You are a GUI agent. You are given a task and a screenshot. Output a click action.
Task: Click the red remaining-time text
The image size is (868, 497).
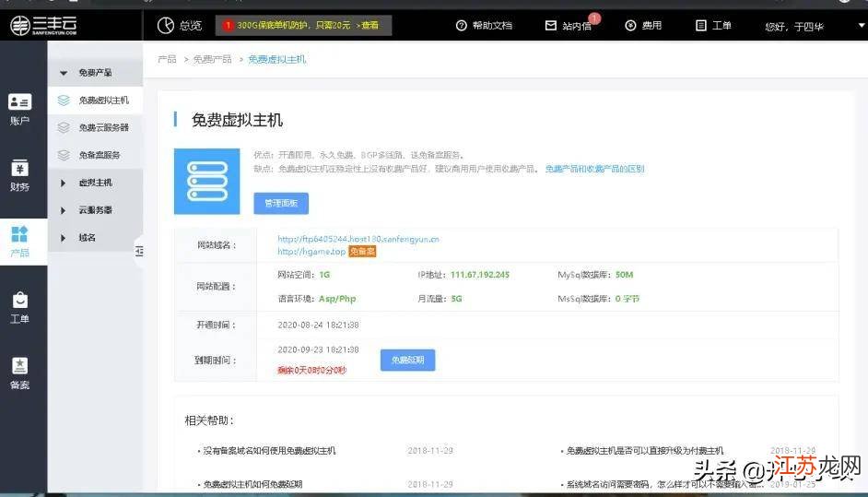click(311, 370)
